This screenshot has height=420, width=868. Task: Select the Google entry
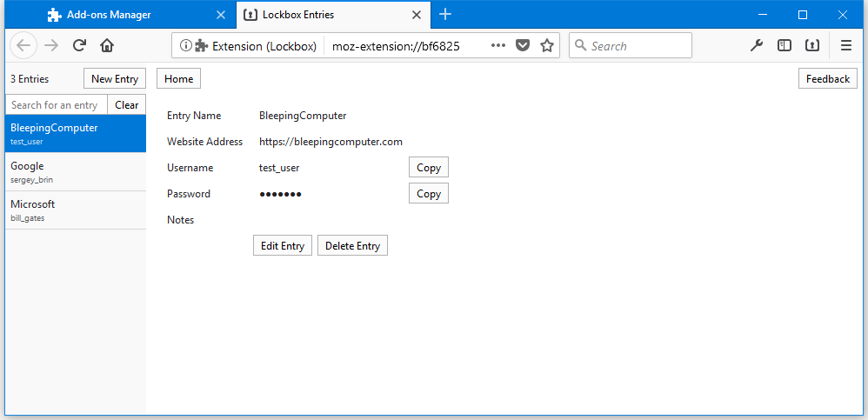tap(76, 171)
